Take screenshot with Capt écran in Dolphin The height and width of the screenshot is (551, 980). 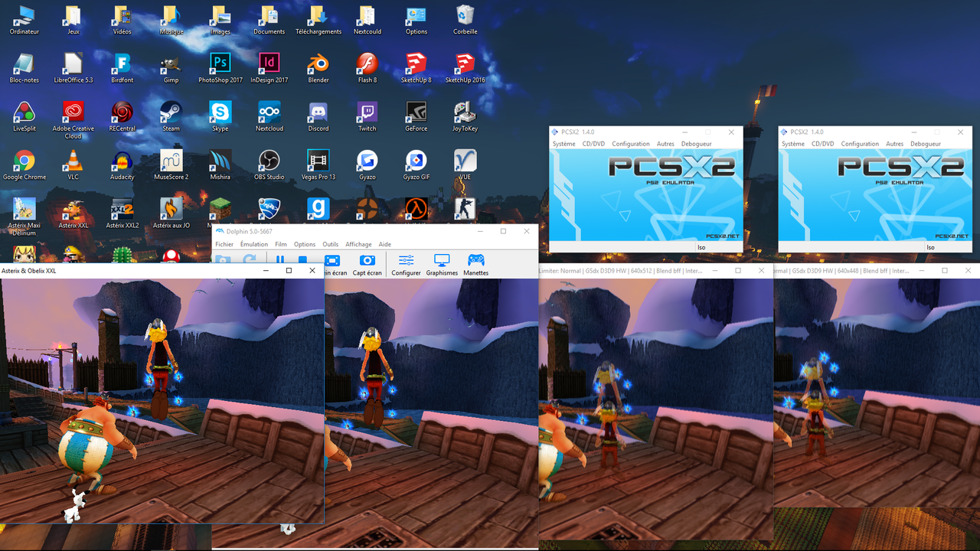(367, 265)
